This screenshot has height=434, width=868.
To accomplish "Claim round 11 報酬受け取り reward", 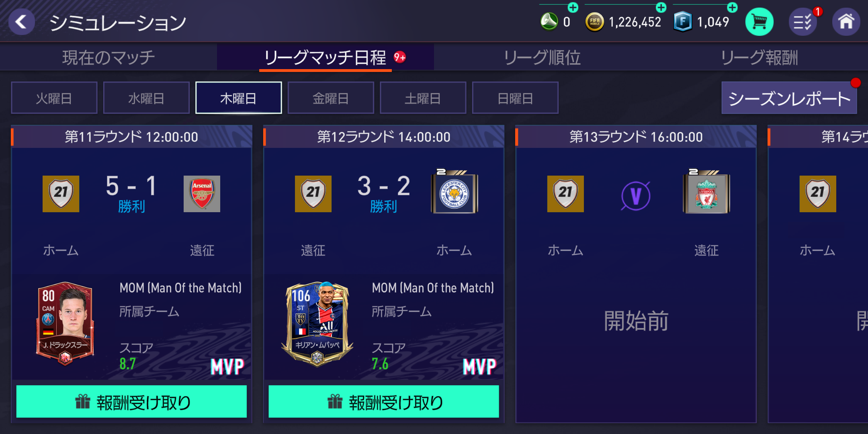I will tap(131, 401).
